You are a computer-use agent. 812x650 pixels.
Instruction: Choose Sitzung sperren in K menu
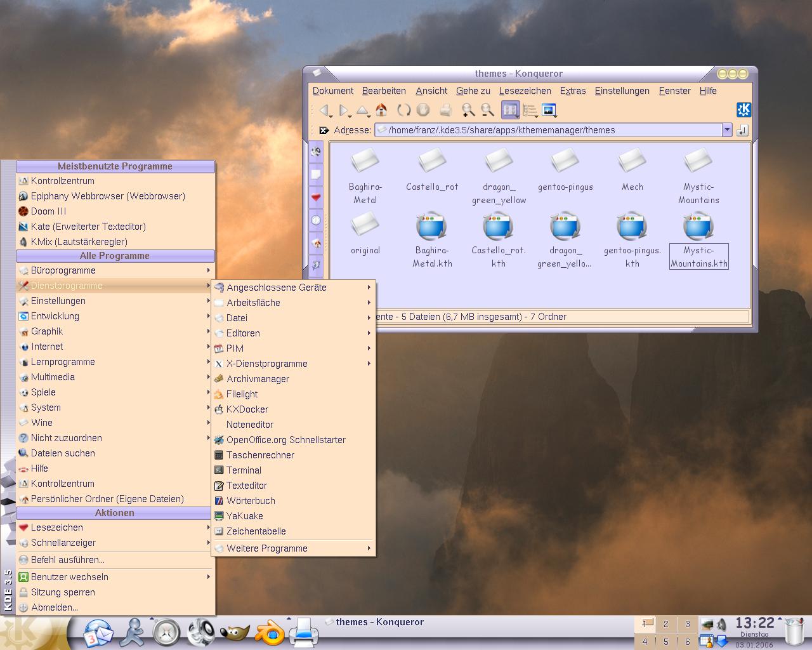[x=115, y=592]
